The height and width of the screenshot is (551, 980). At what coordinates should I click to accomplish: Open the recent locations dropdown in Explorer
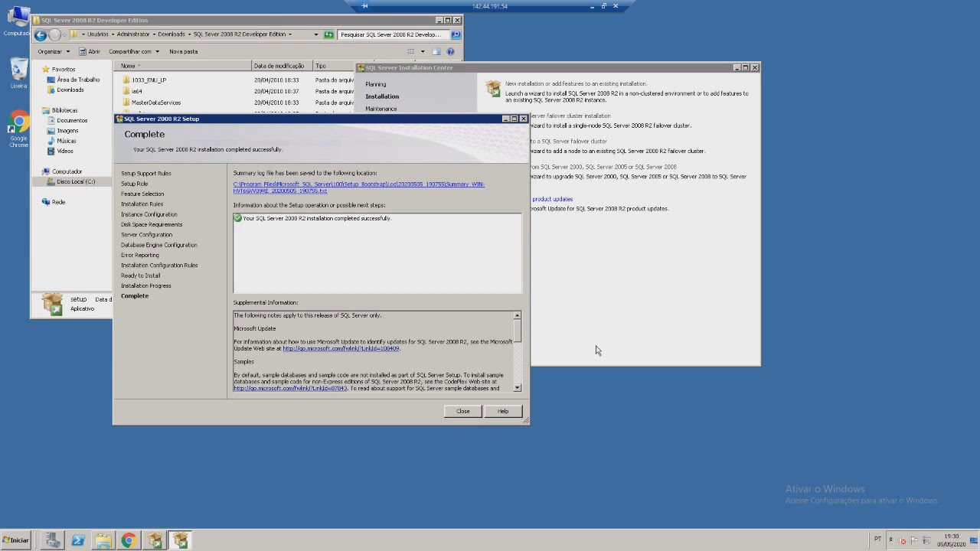[x=64, y=34]
